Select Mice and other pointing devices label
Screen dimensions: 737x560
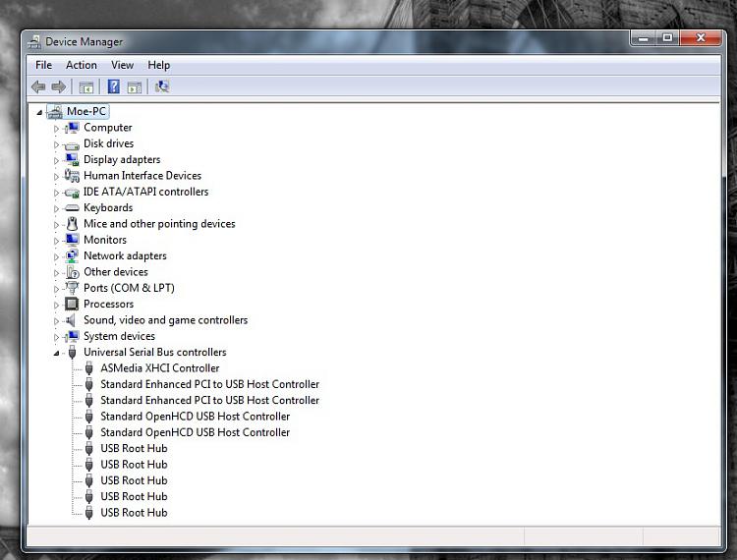(x=159, y=224)
